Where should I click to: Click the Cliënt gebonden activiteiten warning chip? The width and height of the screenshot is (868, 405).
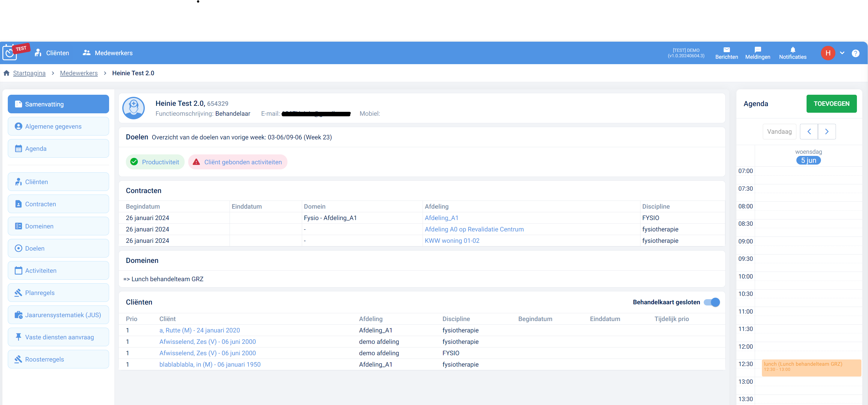(x=238, y=162)
